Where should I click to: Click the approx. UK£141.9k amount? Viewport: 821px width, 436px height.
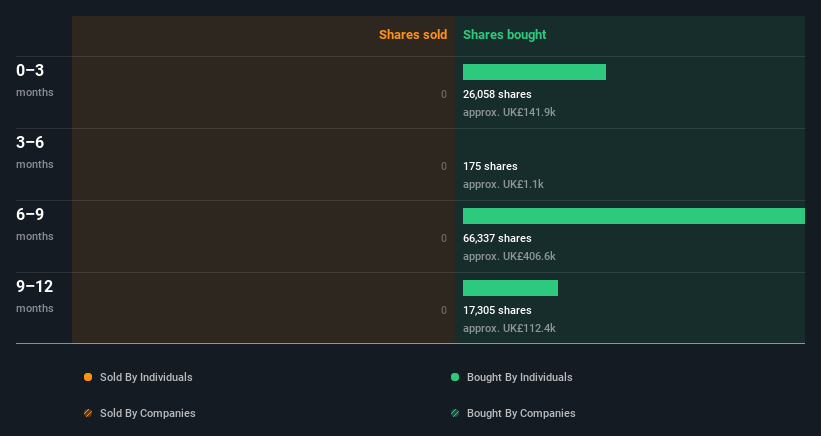509,113
